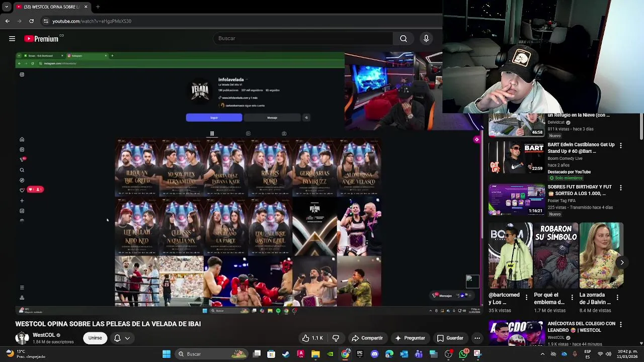
Task: Open BART Edwin Castiblanco Get Up title
Action: 581,148
